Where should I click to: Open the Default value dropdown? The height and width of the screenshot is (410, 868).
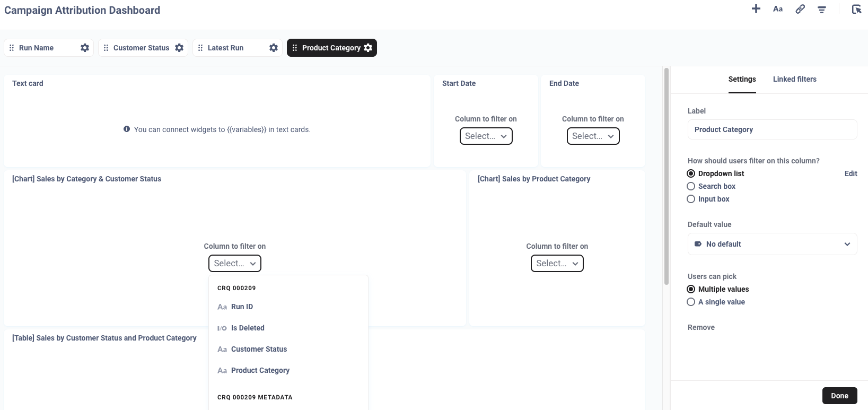coord(772,244)
